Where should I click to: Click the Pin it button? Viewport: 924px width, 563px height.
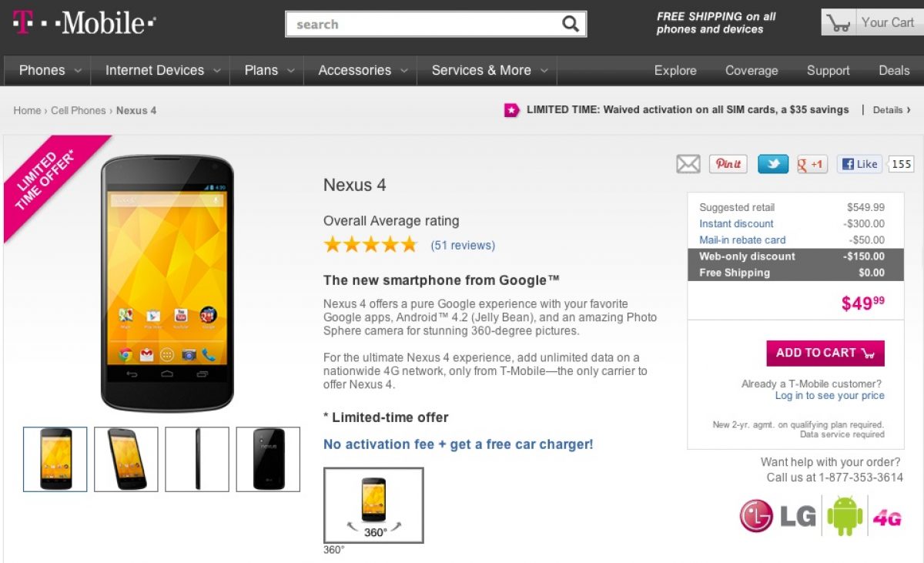pos(728,164)
